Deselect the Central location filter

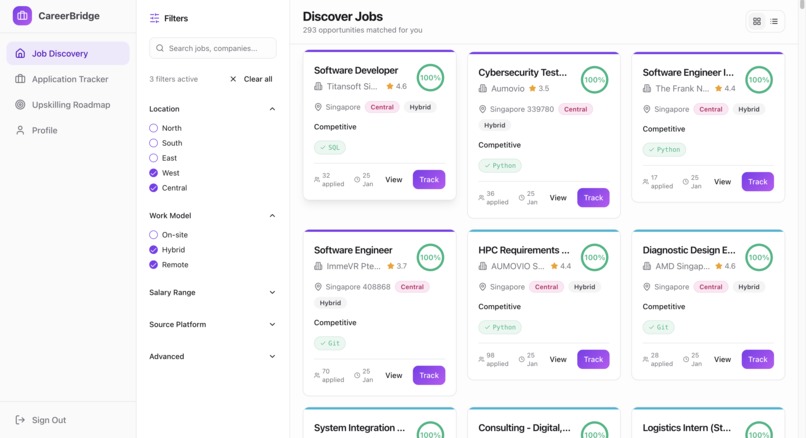tap(153, 188)
